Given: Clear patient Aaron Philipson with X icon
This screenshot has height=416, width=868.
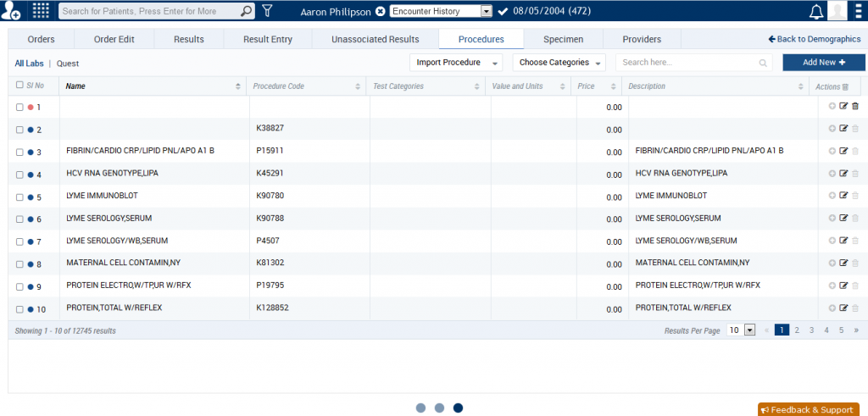Looking at the screenshot, I should point(380,12).
